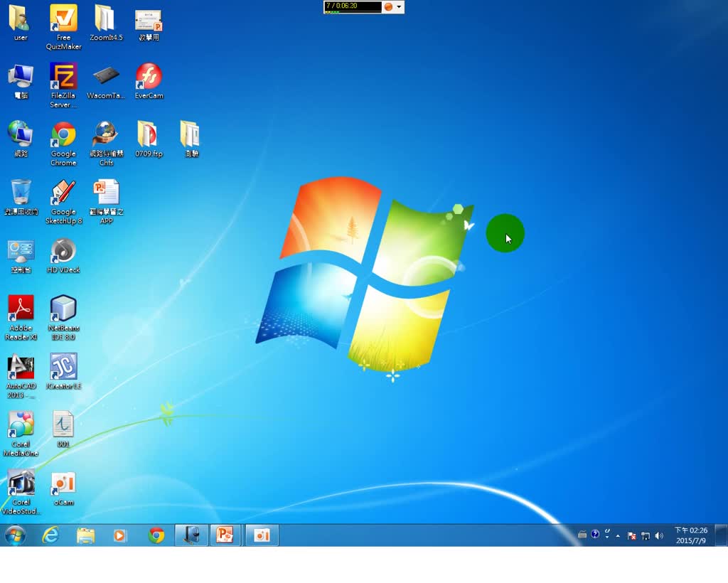Click the recorder timer display 7 / 0:06:20
The height and width of the screenshot is (583, 728).
[x=353, y=6]
